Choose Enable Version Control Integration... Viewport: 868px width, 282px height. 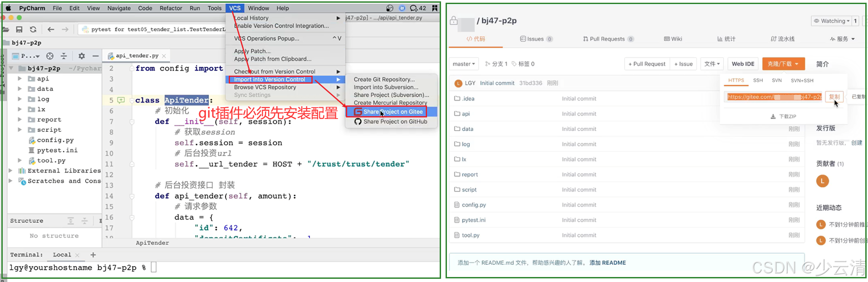coord(281,26)
